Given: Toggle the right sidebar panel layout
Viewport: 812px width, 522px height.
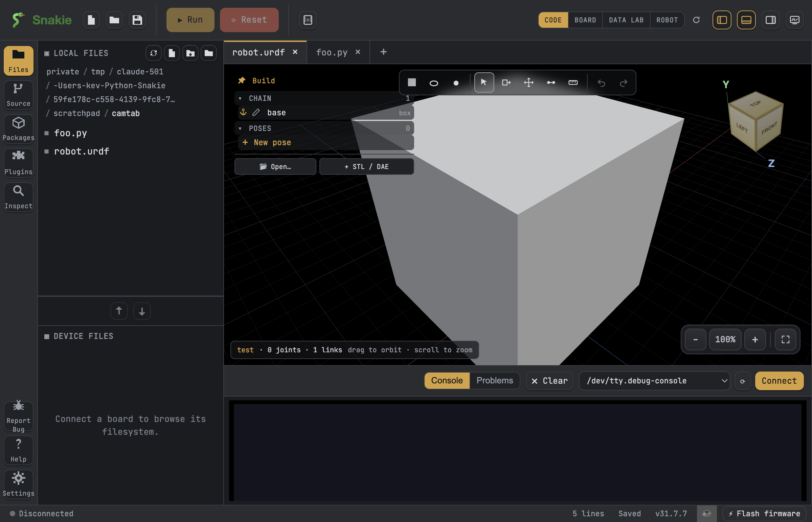Looking at the screenshot, I should (x=770, y=20).
